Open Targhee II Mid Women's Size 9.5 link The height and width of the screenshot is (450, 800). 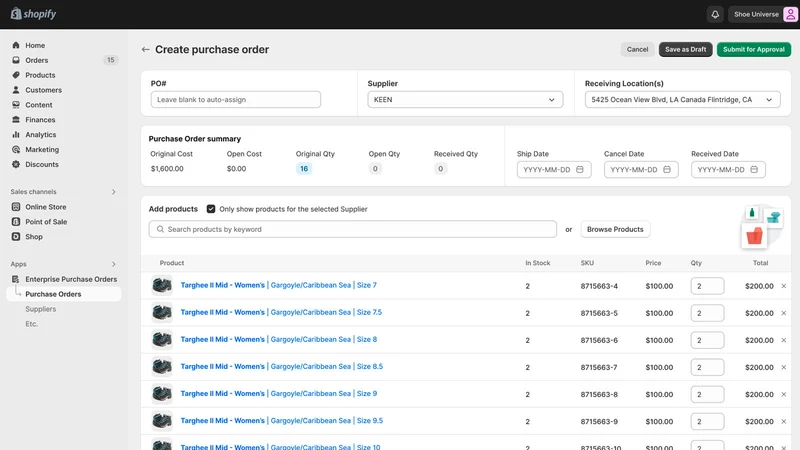(282, 420)
